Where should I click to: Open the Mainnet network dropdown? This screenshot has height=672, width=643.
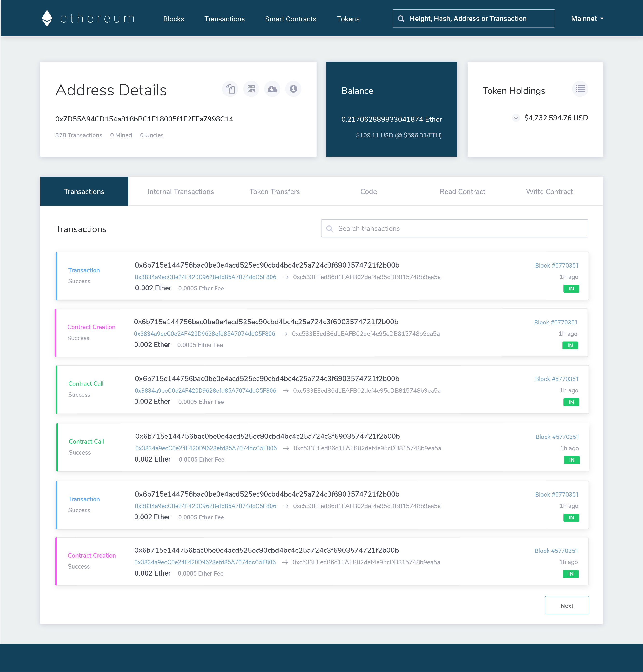[587, 19]
